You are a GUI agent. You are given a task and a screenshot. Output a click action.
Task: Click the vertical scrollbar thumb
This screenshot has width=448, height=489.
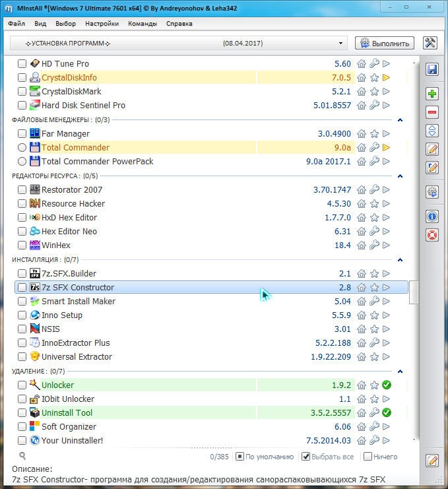[x=414, y=292]
